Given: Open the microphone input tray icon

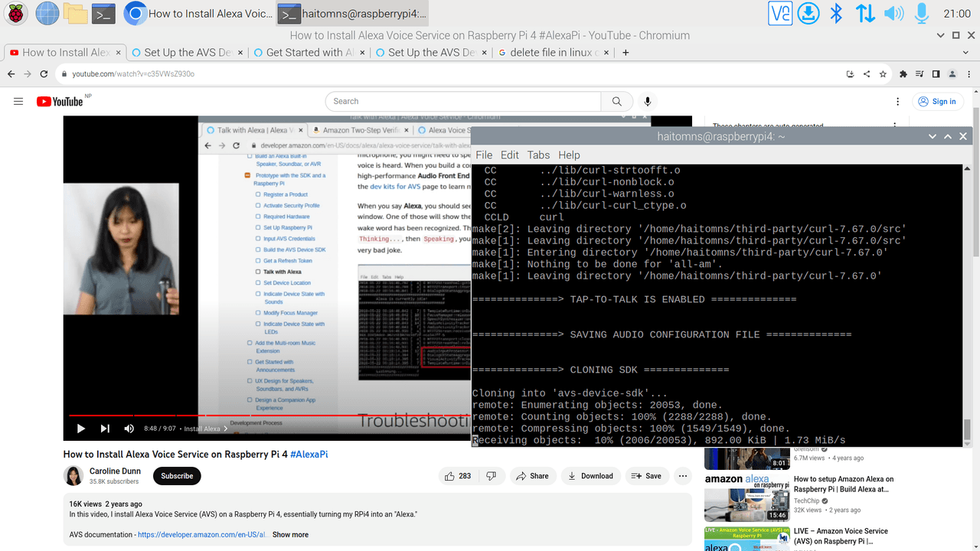Looking at the screenshot, I should (x=922, y=13).
